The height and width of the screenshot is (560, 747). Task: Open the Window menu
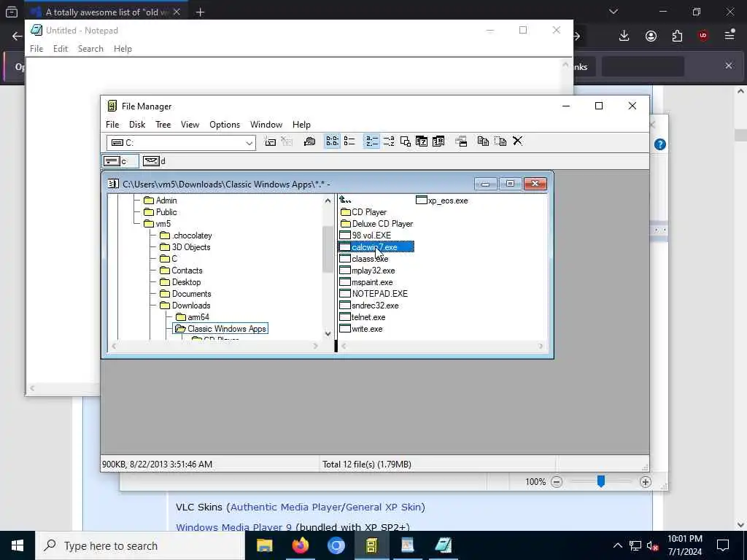tap(266, 125)
